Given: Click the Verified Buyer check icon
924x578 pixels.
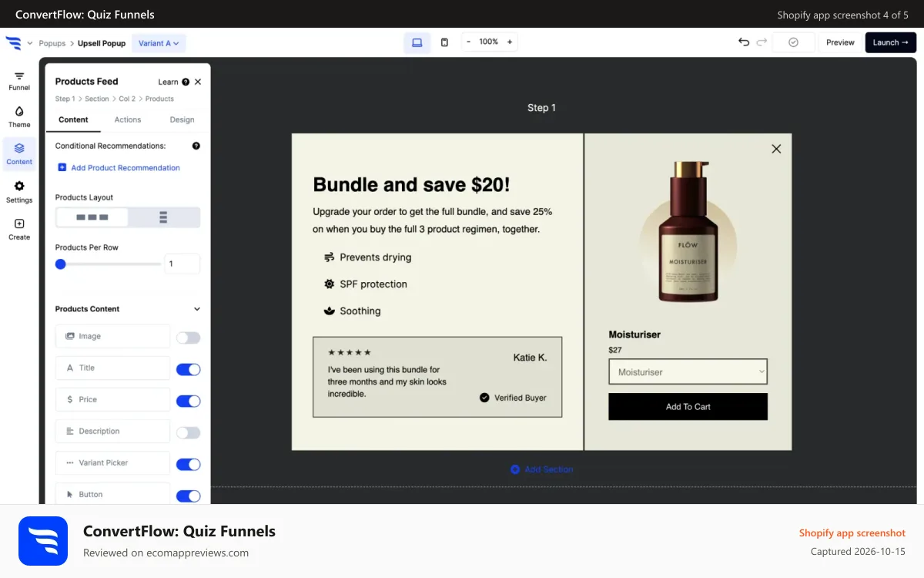Looking at the screenshot, I should [484, 398].
